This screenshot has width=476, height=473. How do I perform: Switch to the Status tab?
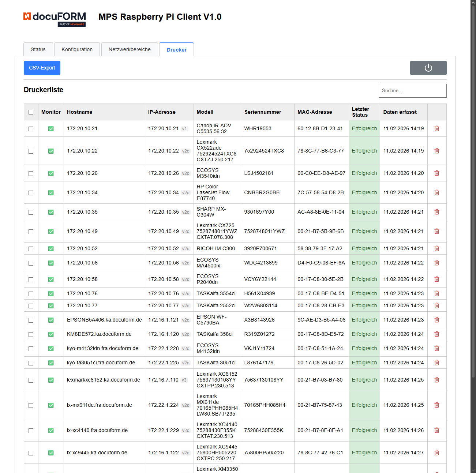click(x=38, y=49)
